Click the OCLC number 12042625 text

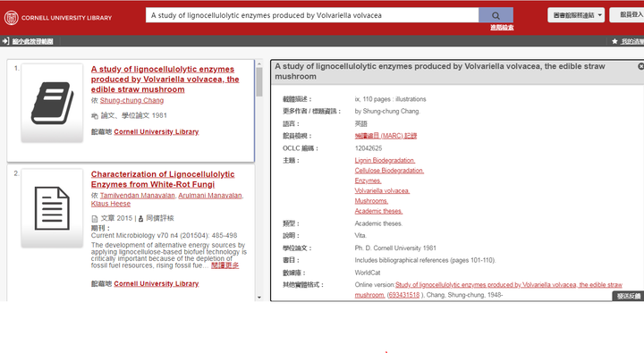pos(369,148)
